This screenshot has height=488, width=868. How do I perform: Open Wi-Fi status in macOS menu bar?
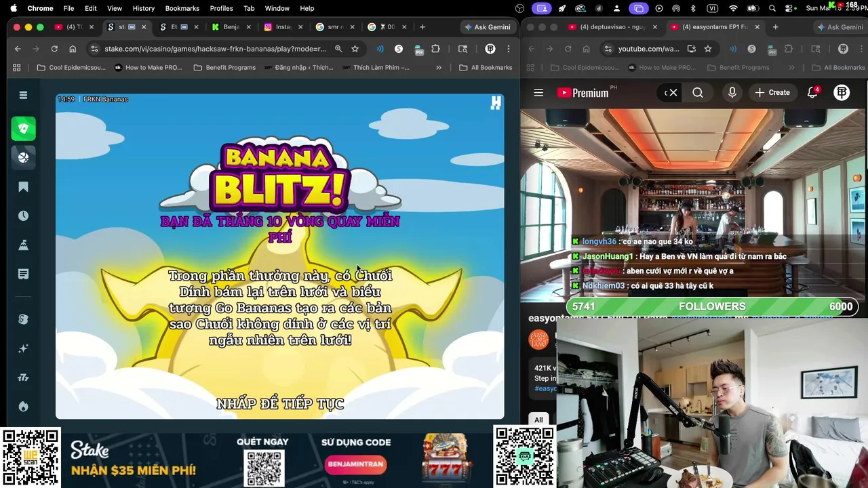point(733,8)
